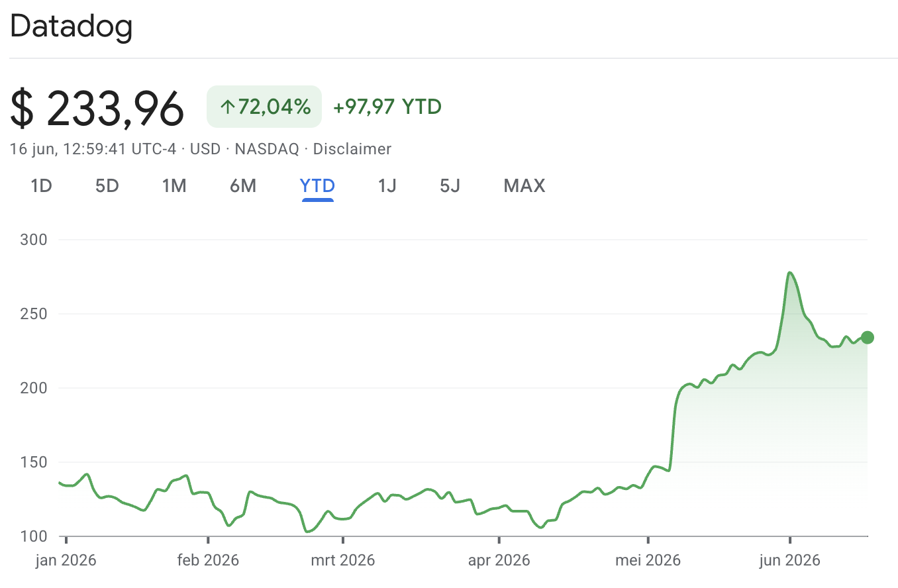Open the Disclaimer link
The width and height of the screenshot is (898, 588).
tap(352, 149)
